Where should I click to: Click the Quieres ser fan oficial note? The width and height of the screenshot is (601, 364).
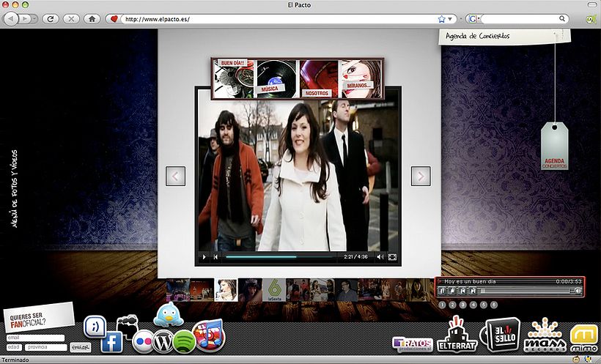(38, 318)
